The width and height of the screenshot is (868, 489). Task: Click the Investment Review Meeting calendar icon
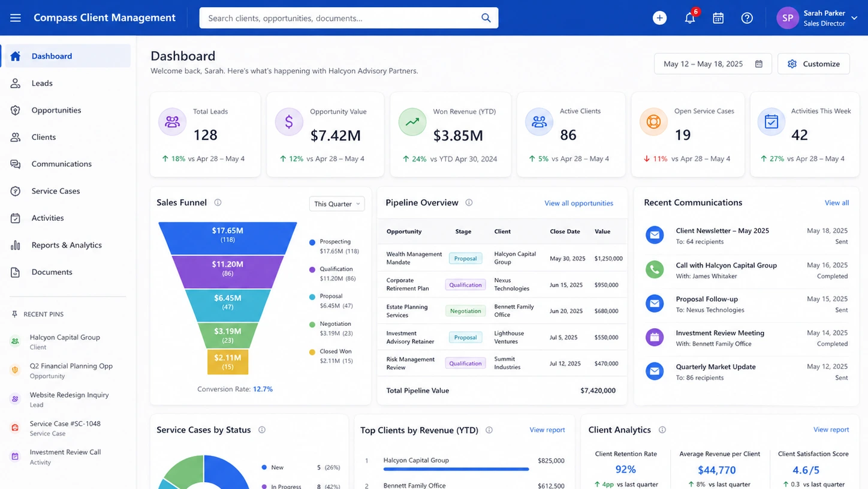[x=655, y=337]
